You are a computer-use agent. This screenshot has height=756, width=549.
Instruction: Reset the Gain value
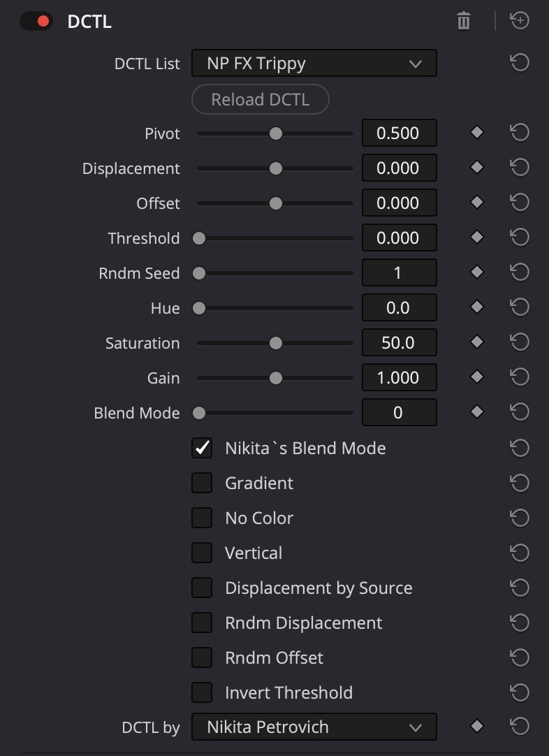(520, 377)
